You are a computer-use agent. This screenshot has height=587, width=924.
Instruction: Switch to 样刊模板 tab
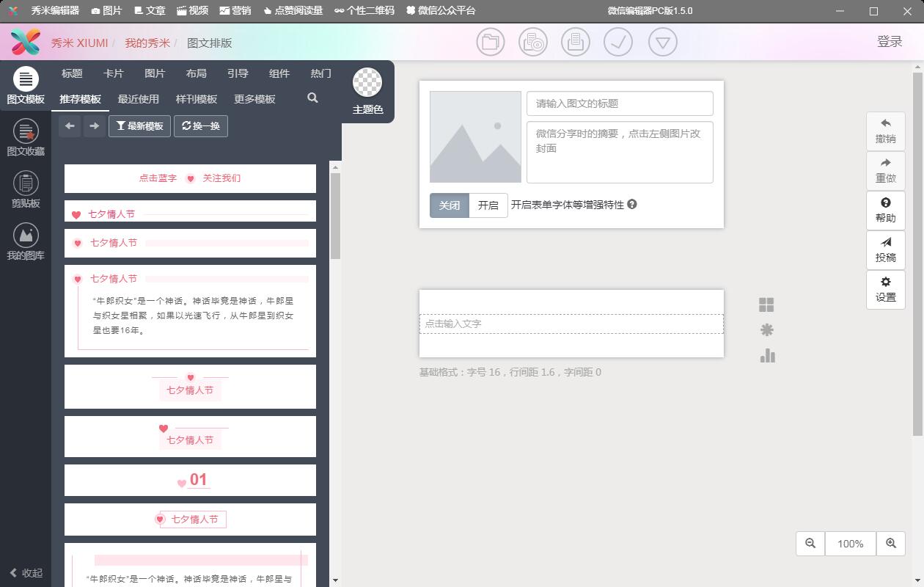tap(197, 99)
